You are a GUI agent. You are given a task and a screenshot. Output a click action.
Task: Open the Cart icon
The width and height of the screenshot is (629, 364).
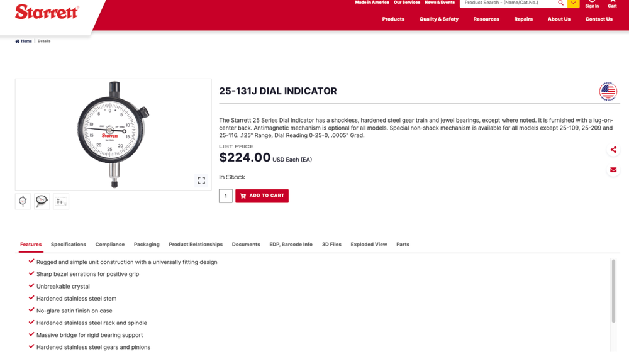[612, 3]
